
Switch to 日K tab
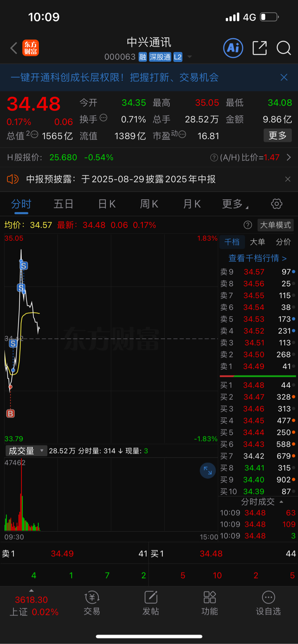click(x=107, y=204)
